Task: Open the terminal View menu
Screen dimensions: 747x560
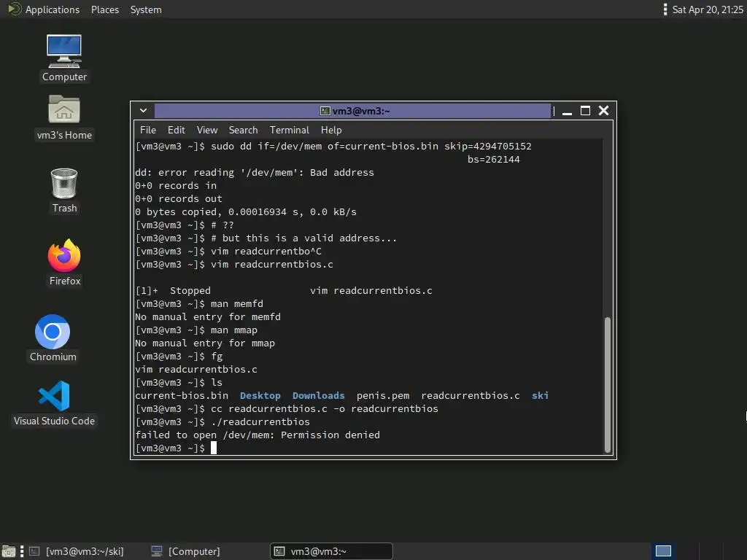Action: pos(206,130)
